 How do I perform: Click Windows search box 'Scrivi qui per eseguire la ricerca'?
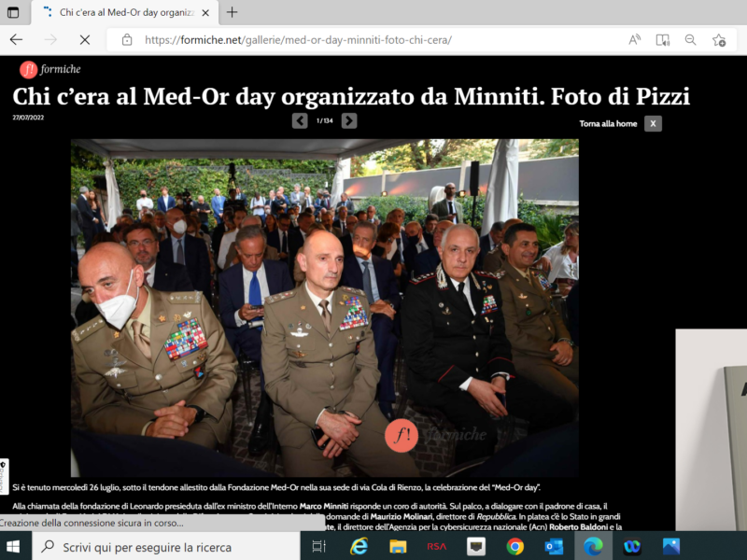pyautogui.click(x=177, y=547)
